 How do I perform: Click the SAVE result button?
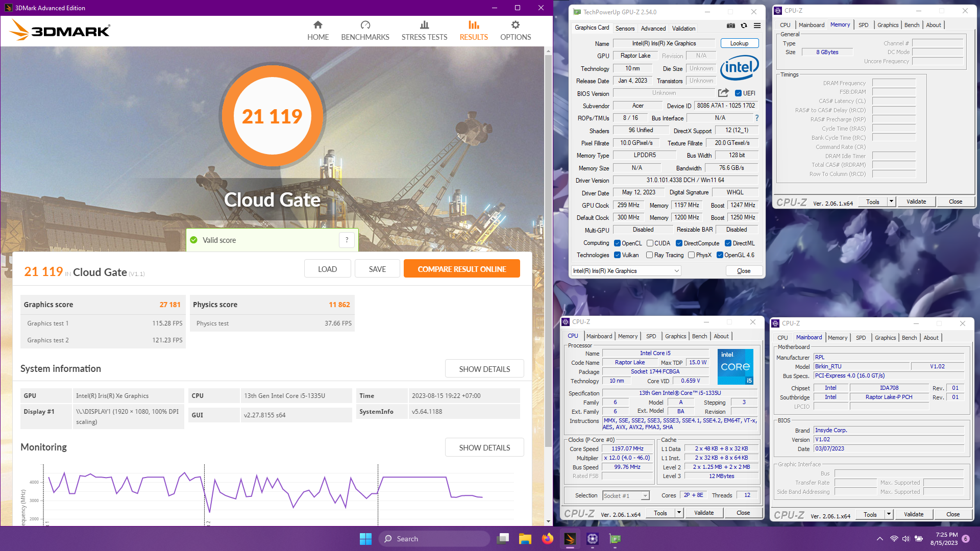(x=377, y=269)
